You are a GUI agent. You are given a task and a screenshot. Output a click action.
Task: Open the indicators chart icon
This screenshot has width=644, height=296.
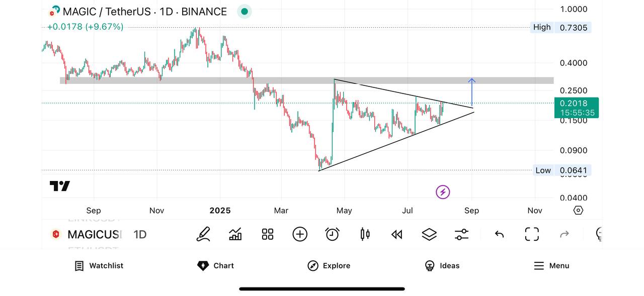[235, 234]
